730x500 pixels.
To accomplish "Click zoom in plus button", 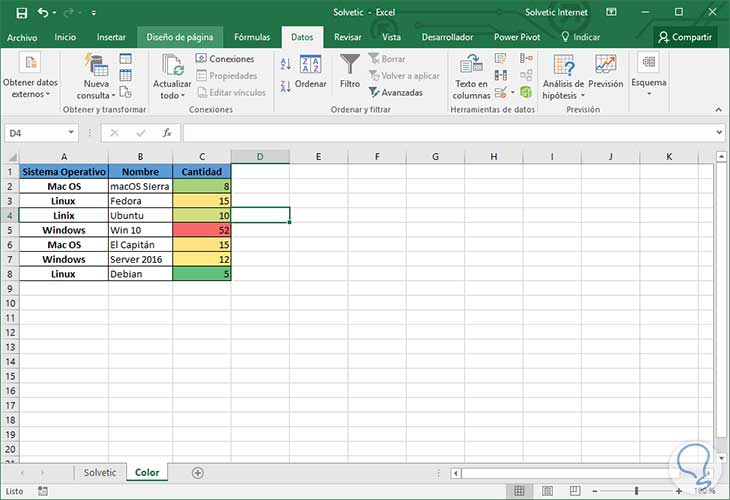I will point(679,491).
